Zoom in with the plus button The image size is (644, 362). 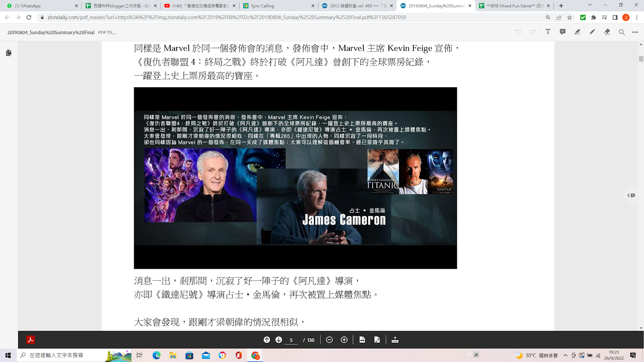pyautogui.click(x=344, y=340)
